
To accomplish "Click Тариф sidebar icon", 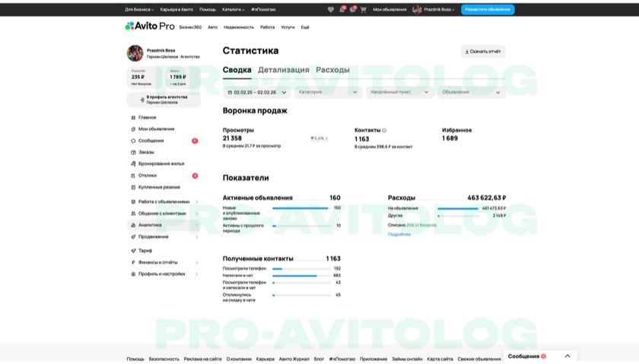I will click(133, 251).
